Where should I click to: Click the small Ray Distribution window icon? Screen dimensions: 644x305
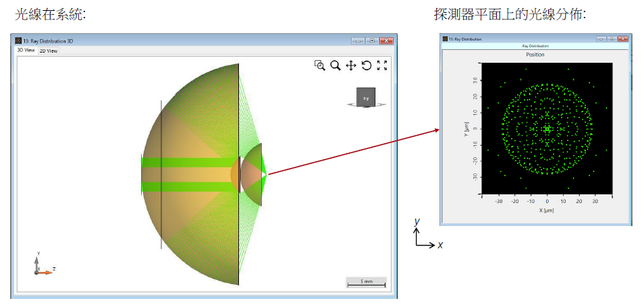[x=445, y=39]
